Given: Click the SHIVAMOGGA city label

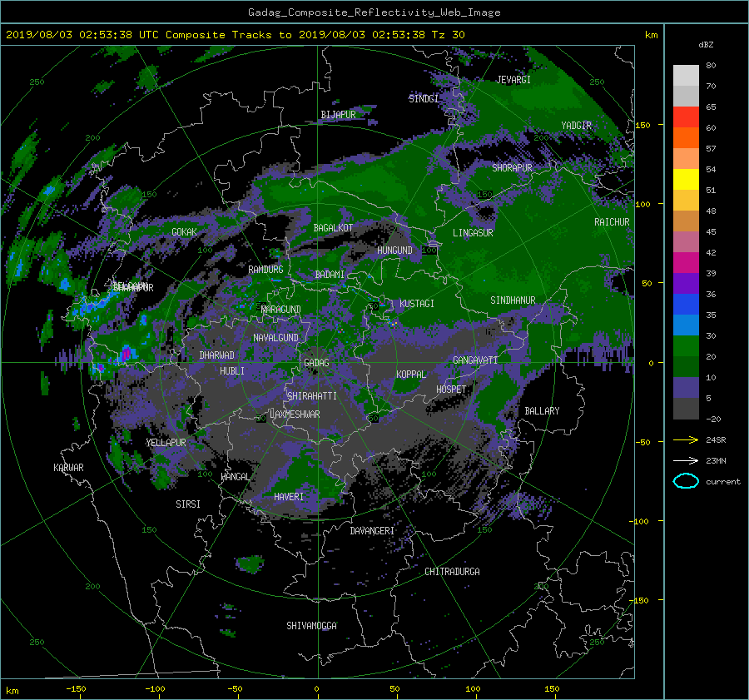Looking at the screenshot, I should (311, 626).
